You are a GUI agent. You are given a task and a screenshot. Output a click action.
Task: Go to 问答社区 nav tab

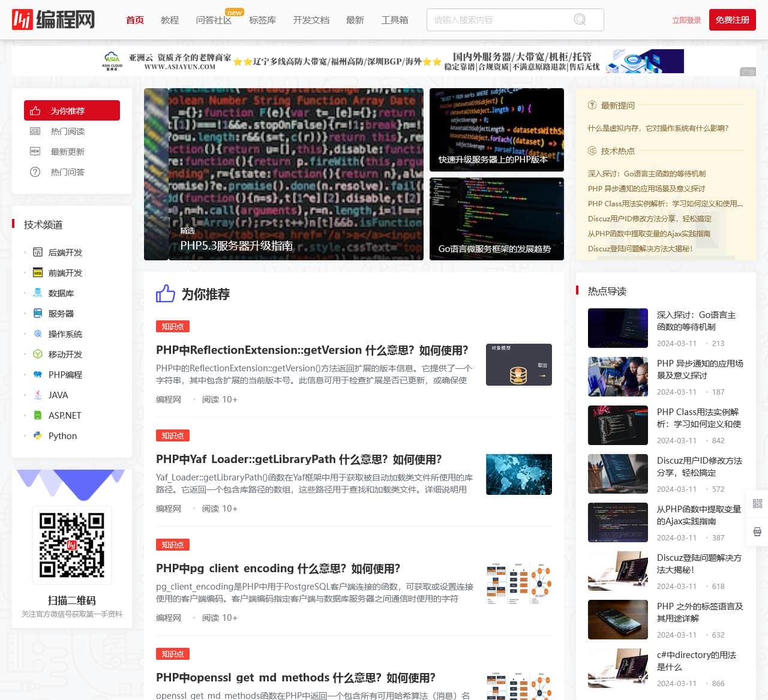click(214, 20)
